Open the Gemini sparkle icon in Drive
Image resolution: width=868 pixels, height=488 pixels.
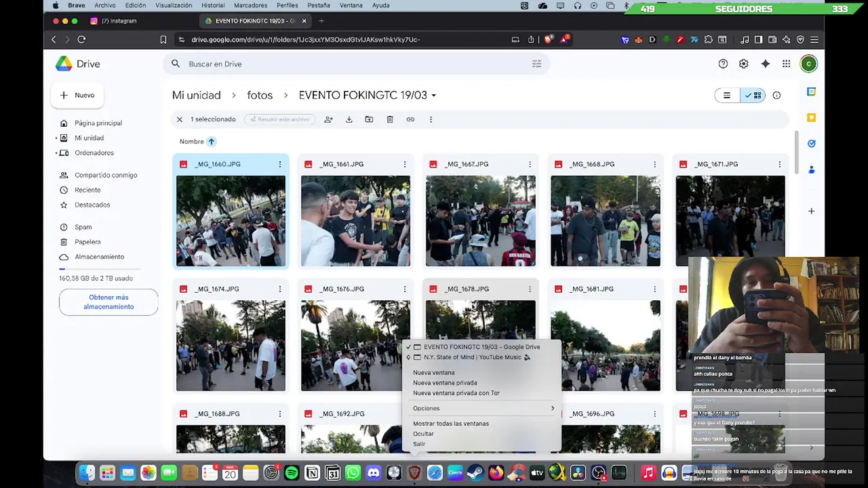click(766, 64)
